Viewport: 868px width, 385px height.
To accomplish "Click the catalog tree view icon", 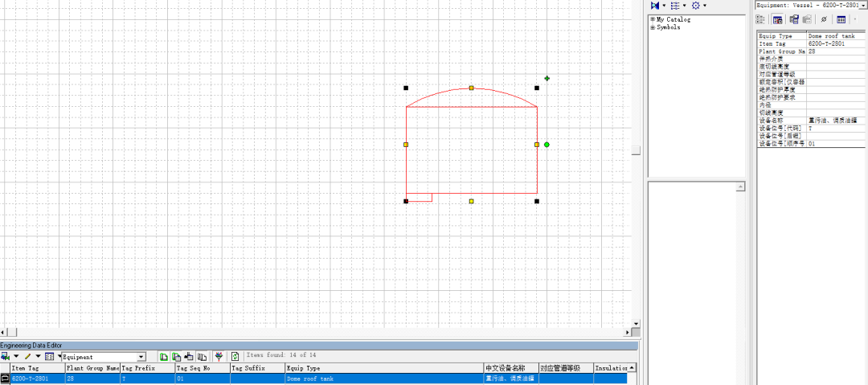I will point(675,5).
